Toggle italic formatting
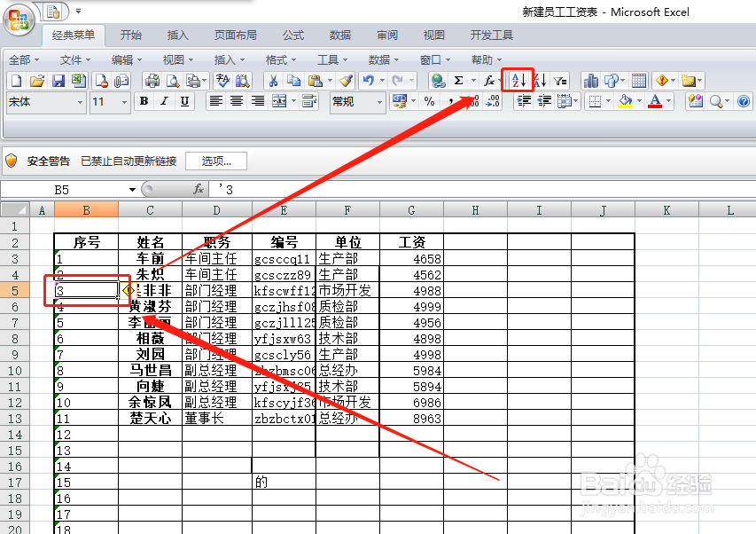Image resolution: width=756 pixels, height=534 pixels. 163,101
